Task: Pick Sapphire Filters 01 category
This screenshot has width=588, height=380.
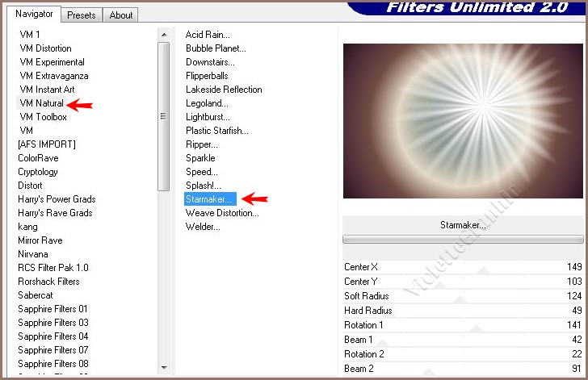Action: pyautogui.click(x=52, y=309)
